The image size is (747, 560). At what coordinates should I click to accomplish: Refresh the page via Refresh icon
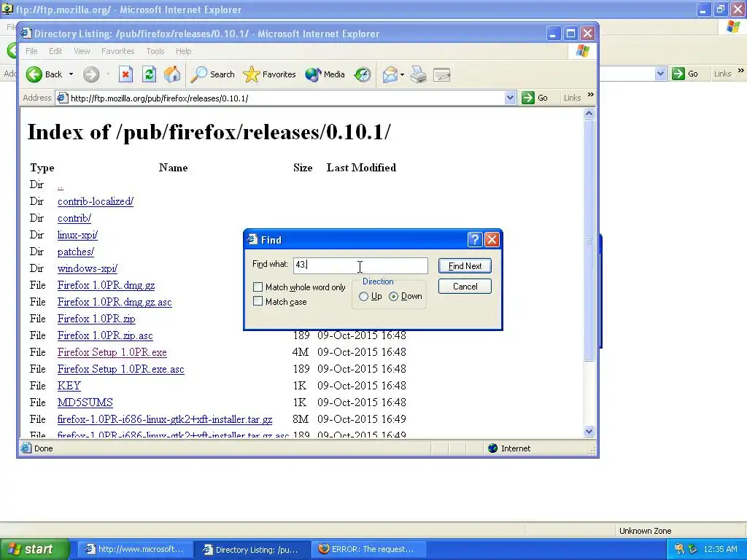[149, 74]
